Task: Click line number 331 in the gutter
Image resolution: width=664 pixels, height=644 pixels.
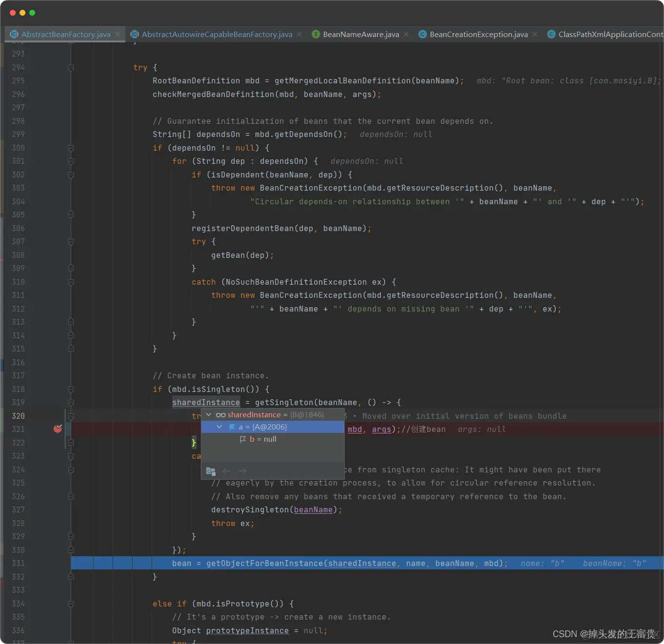Action: pyautogui.click(x=19, y=563)
